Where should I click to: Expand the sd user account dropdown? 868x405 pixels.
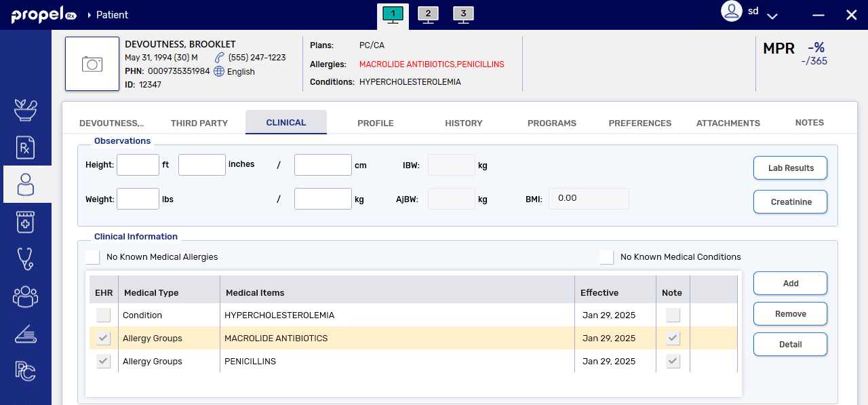point(772,15)
